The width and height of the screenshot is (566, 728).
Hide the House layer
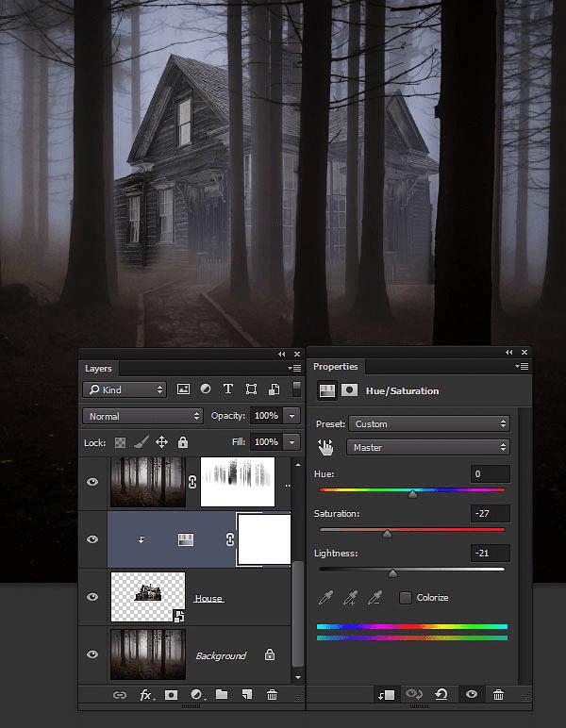[92, 597]
